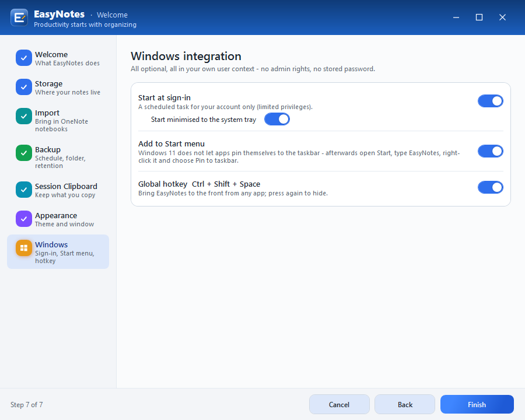Click the Session Clipboard step icon
Screen dimensions: 525x420
coord(24,190)
